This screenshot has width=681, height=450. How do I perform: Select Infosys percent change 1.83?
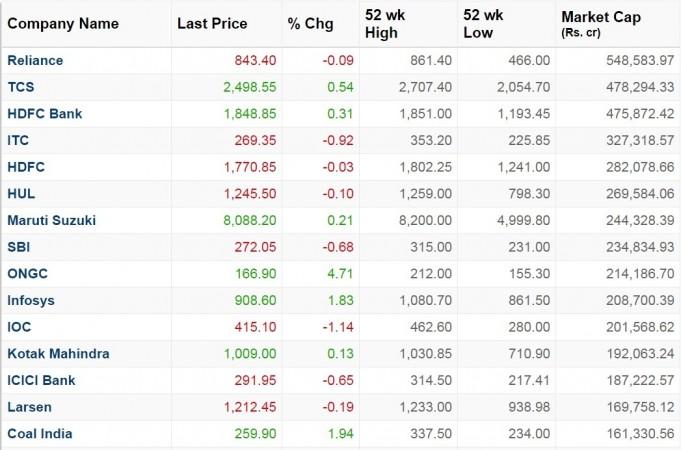[340, 301]
